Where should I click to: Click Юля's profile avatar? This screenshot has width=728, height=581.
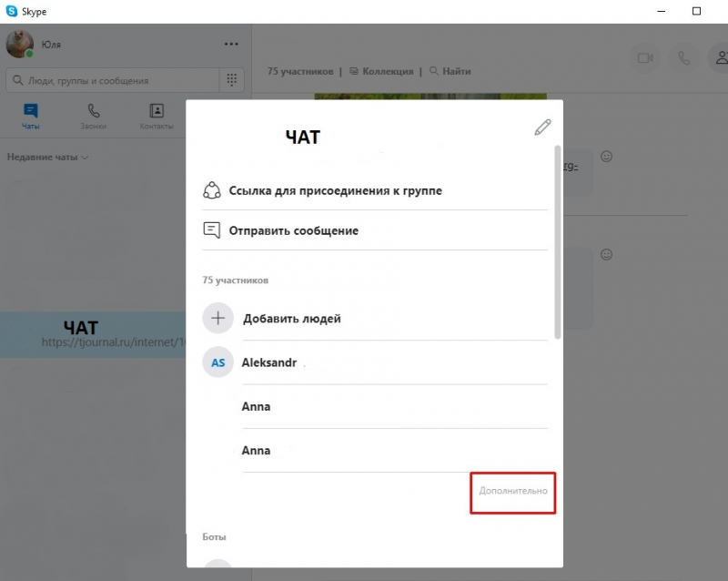point(19,44)
